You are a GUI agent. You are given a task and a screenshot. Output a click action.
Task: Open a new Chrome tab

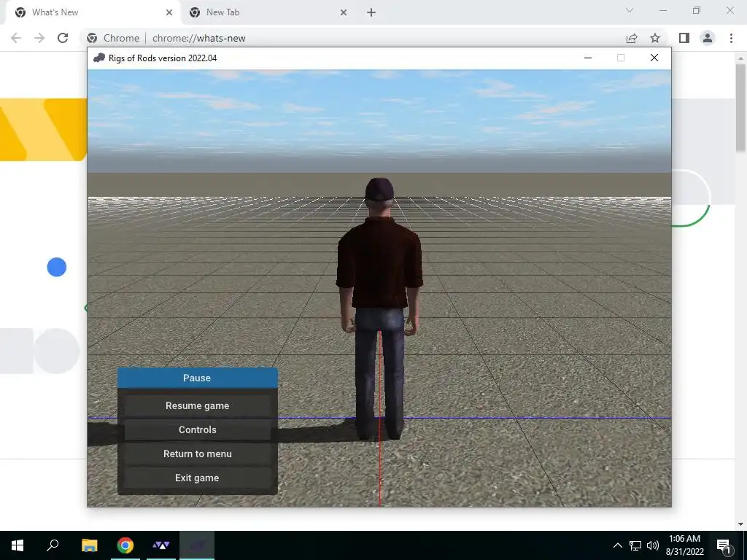(371, 12)
